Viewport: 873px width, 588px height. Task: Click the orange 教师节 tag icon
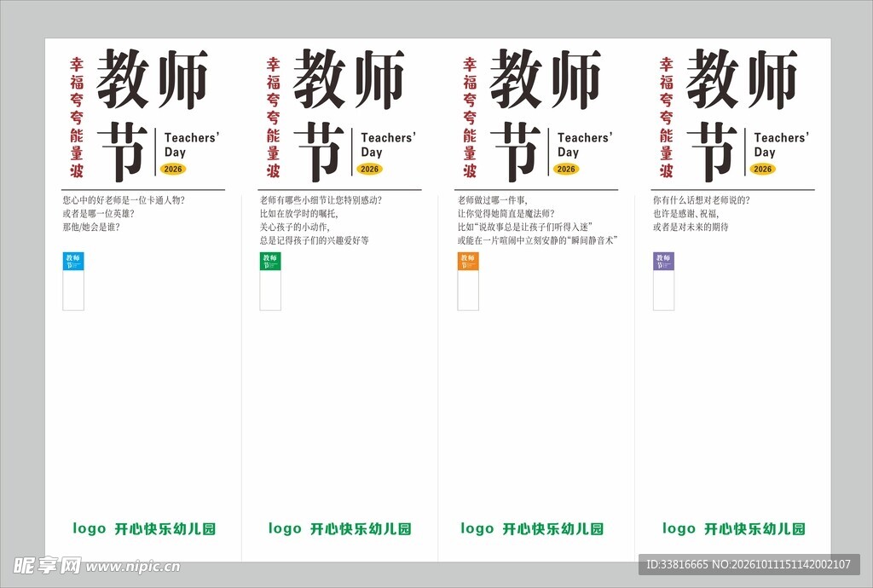point(468,261)
